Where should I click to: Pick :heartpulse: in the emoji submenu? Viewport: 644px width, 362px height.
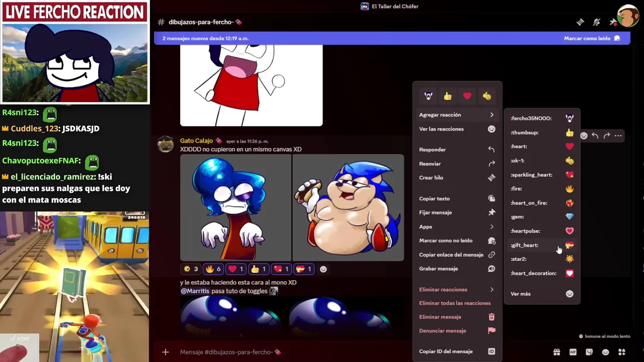[542, 231]
